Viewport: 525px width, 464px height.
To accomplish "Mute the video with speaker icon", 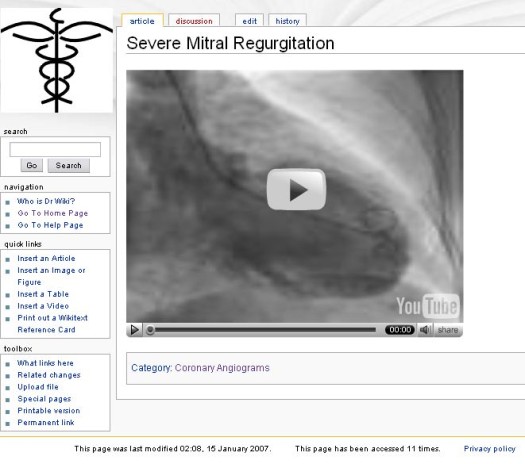I will [425, 330].
